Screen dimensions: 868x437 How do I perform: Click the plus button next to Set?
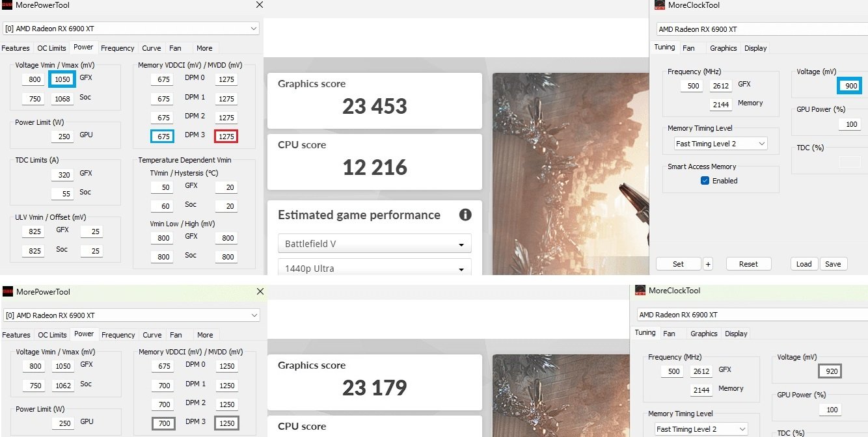click(x=708, y=264)
